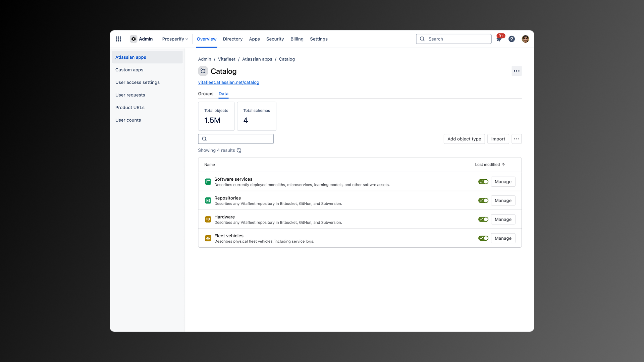Open more actions menu beside Catalog title
The width and height of the screenshot is (644, 362).
click(x=517, y=71)
